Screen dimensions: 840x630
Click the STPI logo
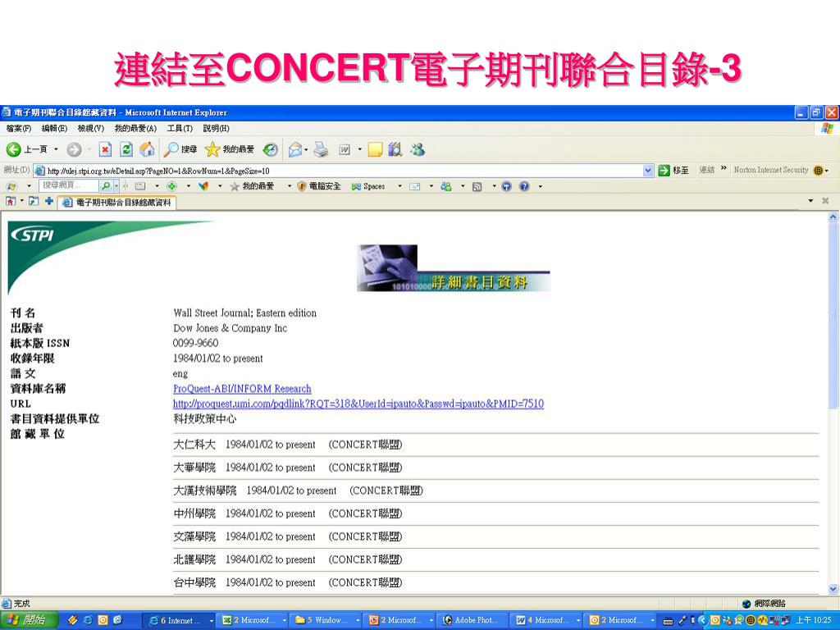33,235
